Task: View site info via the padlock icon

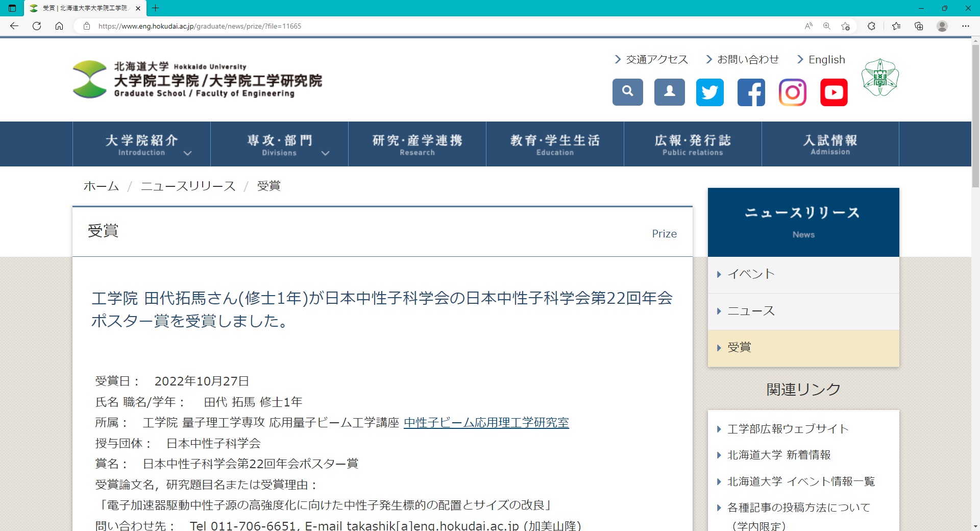Action: click(x=87, y=26)
